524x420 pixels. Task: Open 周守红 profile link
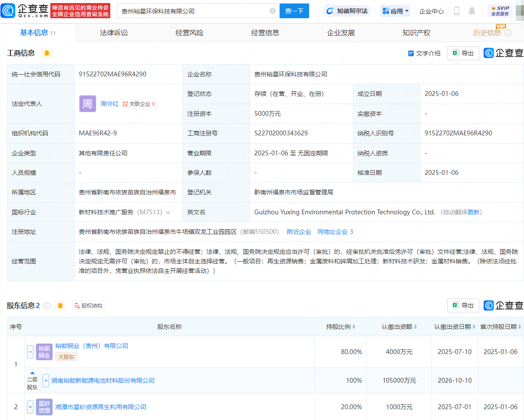point(109,104)
